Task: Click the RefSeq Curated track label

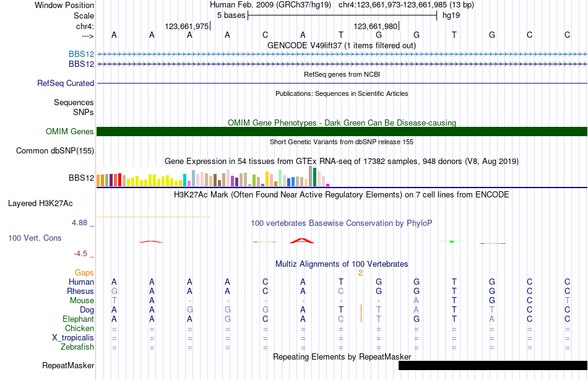Action: click(65, 84)
